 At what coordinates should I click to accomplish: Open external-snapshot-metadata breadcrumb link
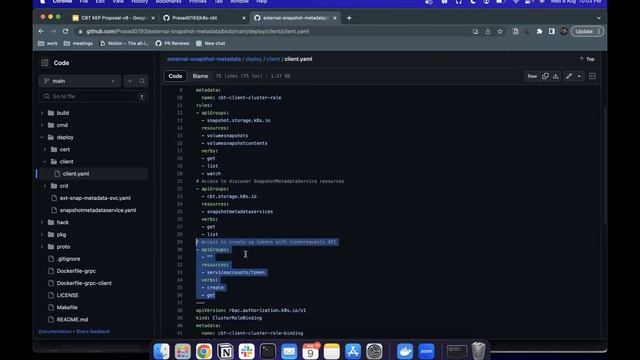tap(204, 59)
